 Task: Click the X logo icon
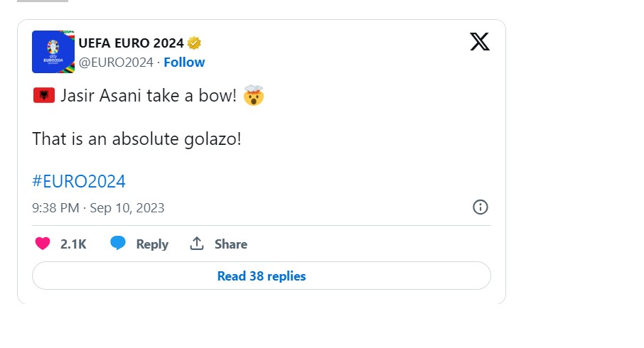click(x=480, y=41)
